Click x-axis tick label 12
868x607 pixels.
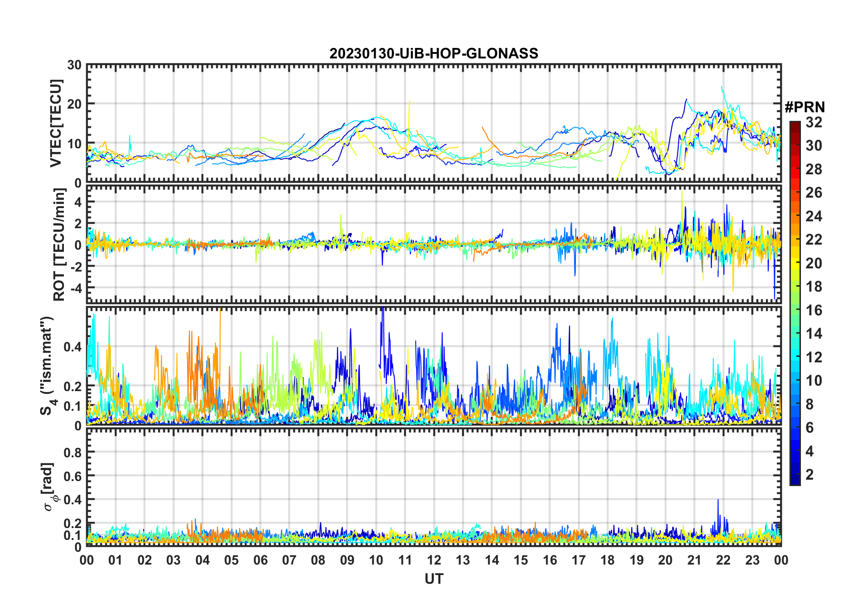(x=434, y=560)
